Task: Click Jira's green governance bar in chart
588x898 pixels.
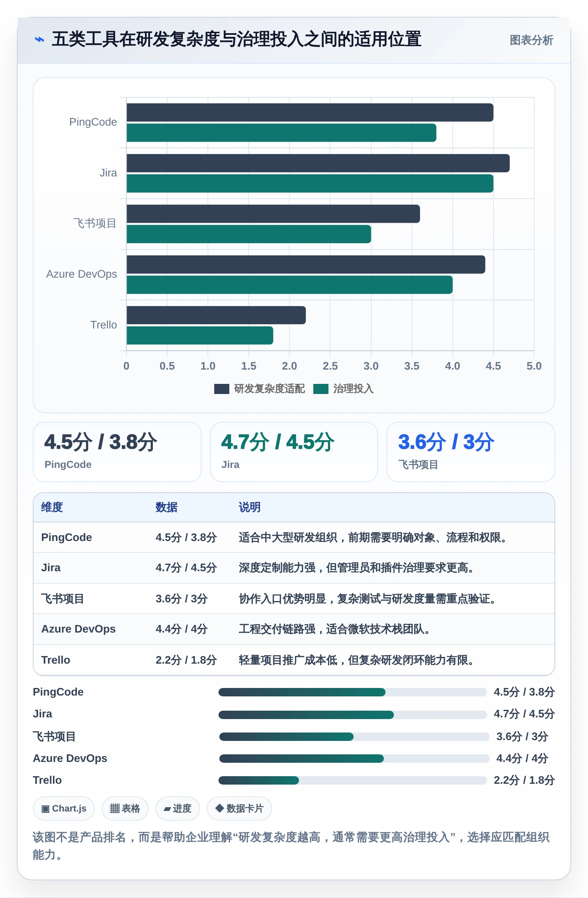Action: (310, 184)
